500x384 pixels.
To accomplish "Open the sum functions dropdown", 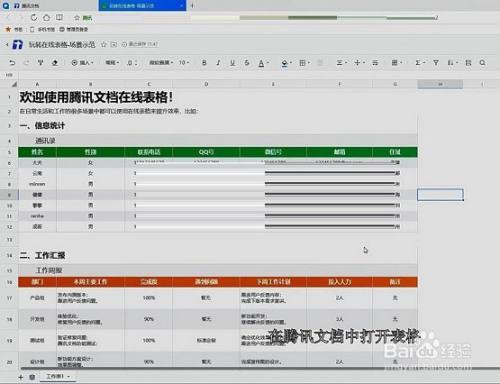I will click(x=419, y=63).
